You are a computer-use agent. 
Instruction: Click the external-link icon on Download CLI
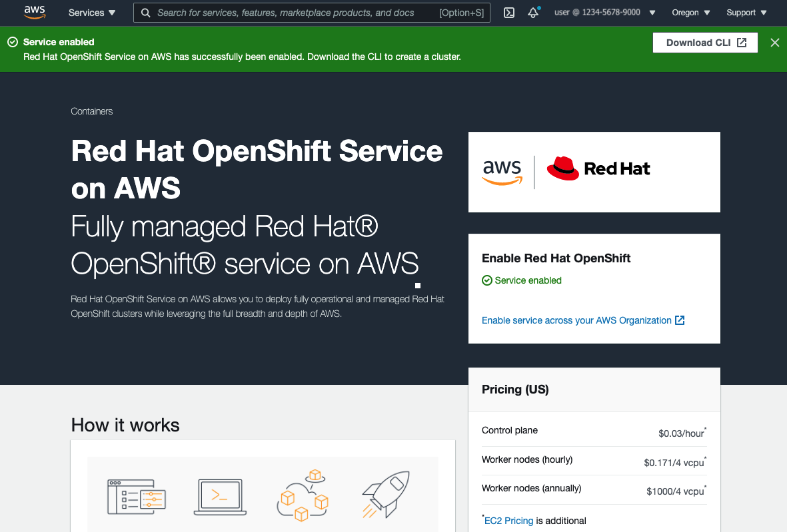tap(742, 42)
